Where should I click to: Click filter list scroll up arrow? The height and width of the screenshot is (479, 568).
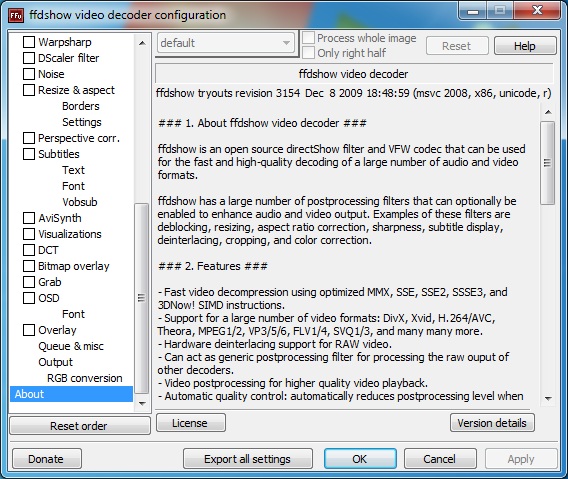point(142,43)
